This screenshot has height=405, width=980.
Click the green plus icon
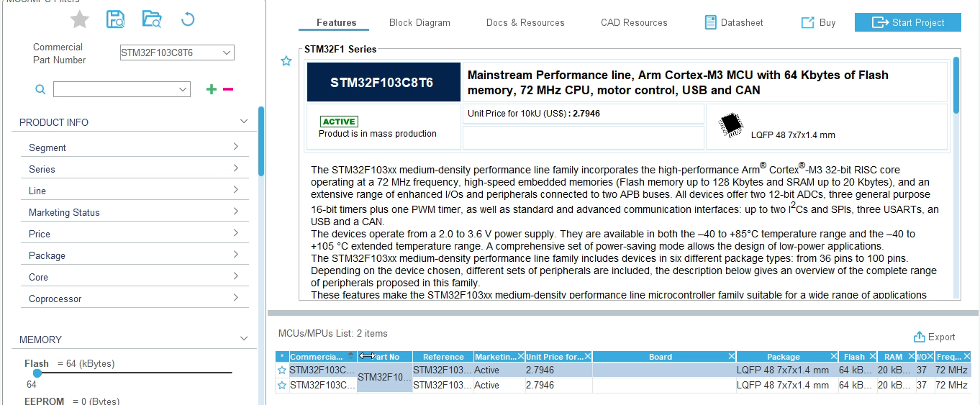coord(211,89)
